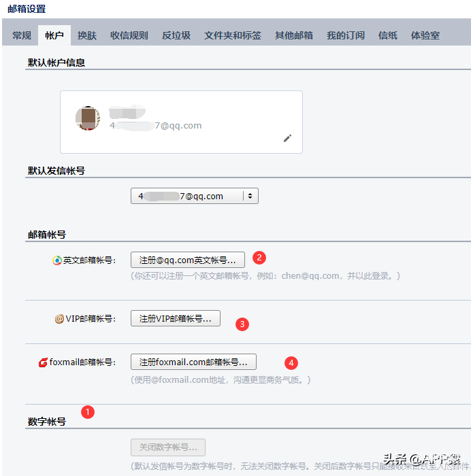Image resolution: width=471 pixels, height=476 pixels.
Task: Click the 数字帐号 section heading
Action: click(47, 422)
